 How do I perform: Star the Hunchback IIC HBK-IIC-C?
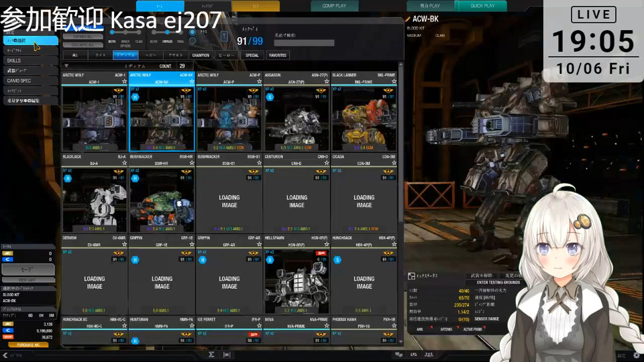(x=125, y=326)
